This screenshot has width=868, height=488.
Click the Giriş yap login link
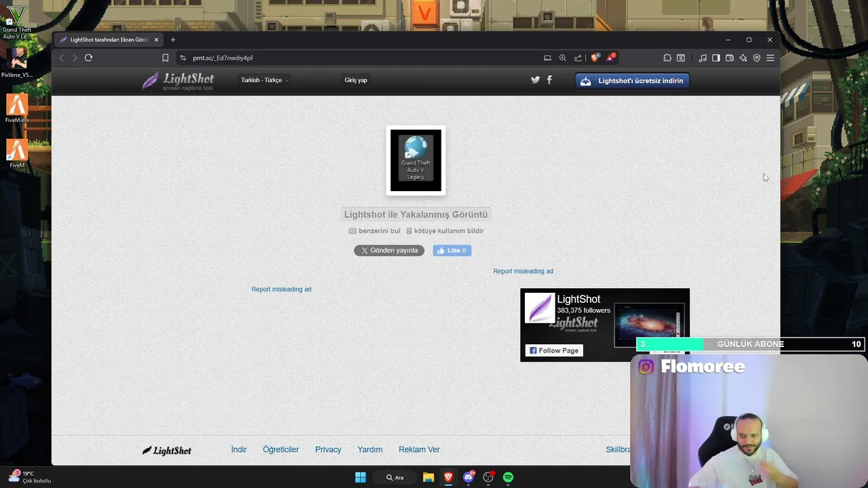356,81
